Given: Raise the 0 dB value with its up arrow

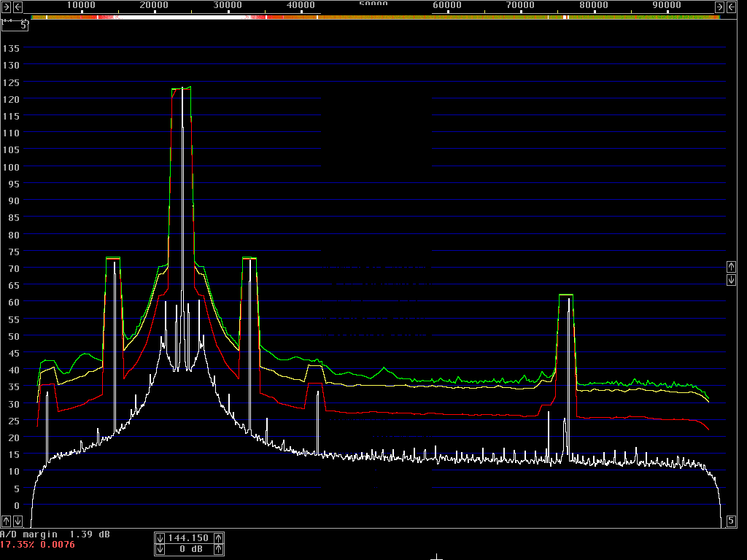Looking at the screenshot, I should [x=218, y=550].
